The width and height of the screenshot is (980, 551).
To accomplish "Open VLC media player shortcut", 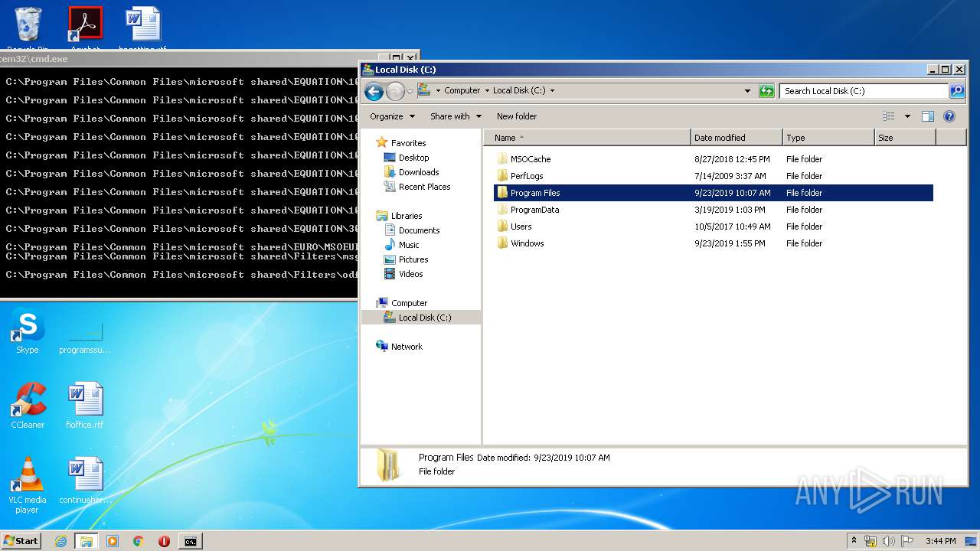I will 27,486.
